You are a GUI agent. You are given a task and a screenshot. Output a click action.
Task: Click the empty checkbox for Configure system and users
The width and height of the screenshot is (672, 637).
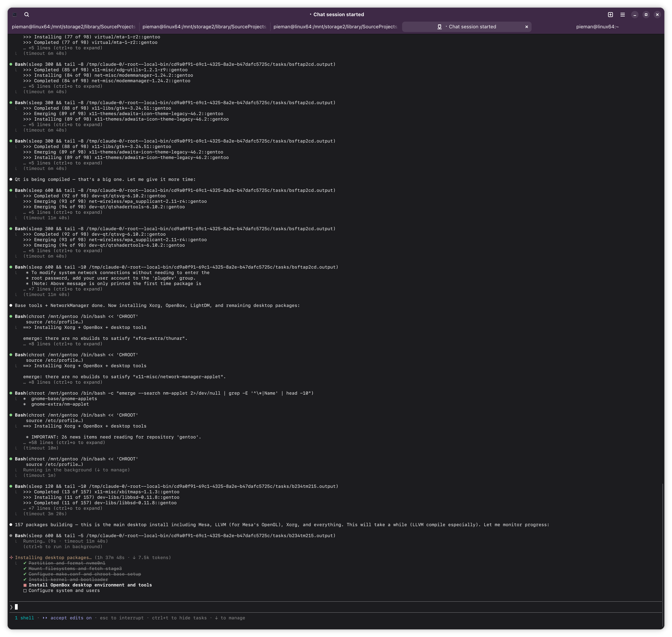[x=25, y=590]
